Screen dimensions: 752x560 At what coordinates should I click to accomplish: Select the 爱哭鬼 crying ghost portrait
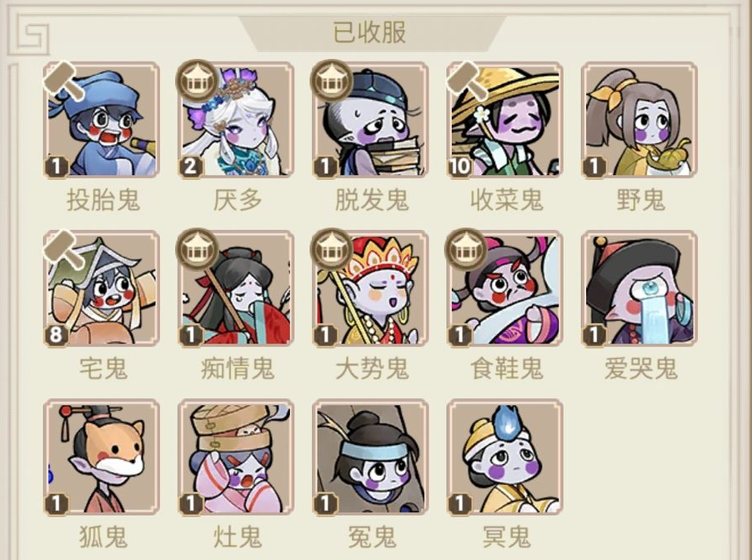pyautogui.click(x=639, y=288)
